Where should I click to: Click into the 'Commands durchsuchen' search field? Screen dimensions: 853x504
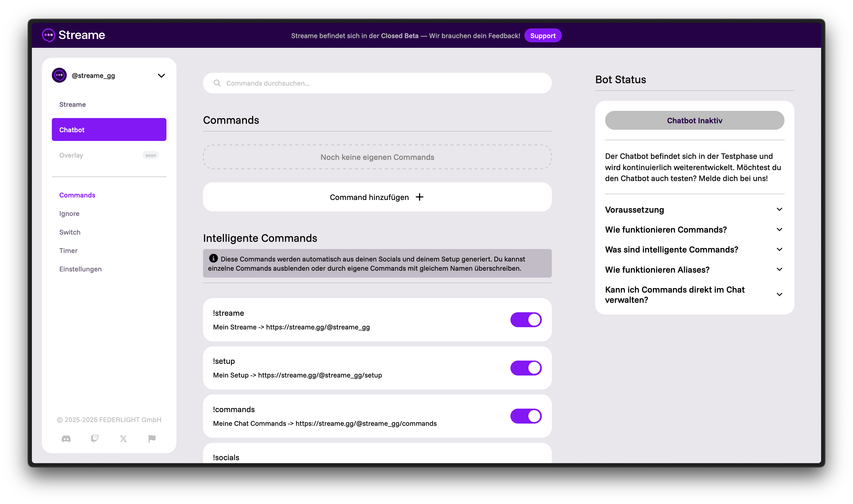340,82
